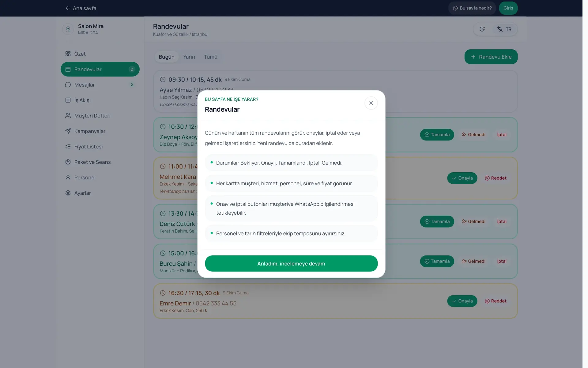Image resolution: width=588 pixels, height=368 pixels.
Task: Click Tamamla for Deniz Öztürk appointment
Action: tap(437, 221)
